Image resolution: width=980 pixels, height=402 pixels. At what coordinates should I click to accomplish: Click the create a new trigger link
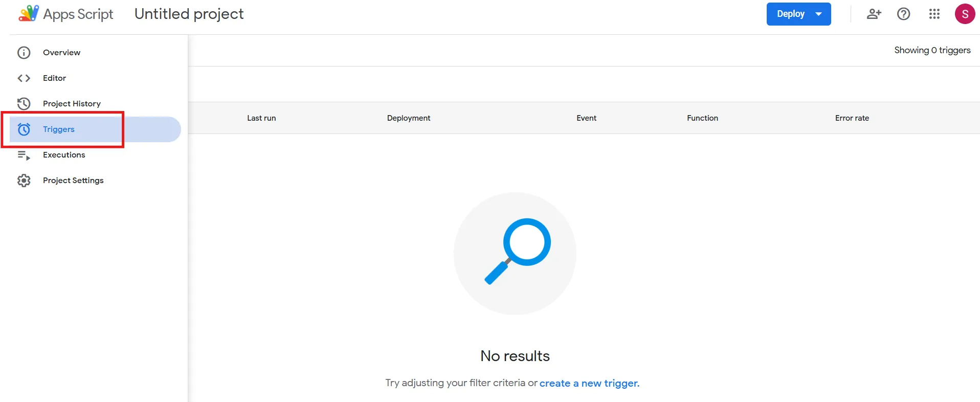tap(589, 383)
